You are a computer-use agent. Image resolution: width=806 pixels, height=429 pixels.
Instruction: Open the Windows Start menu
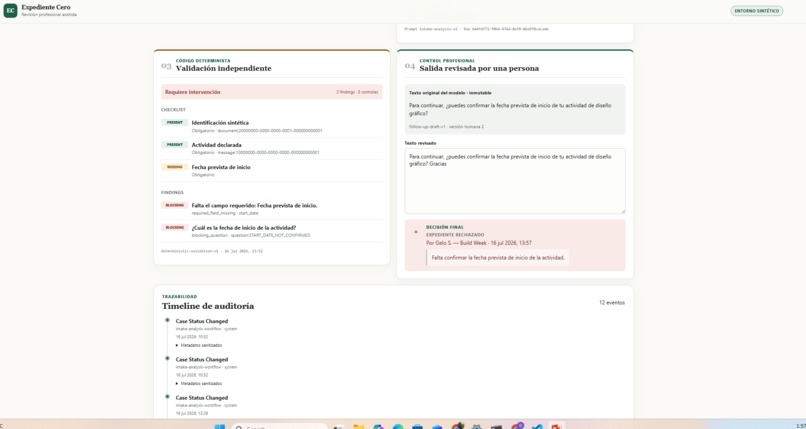tap(219, 426)
